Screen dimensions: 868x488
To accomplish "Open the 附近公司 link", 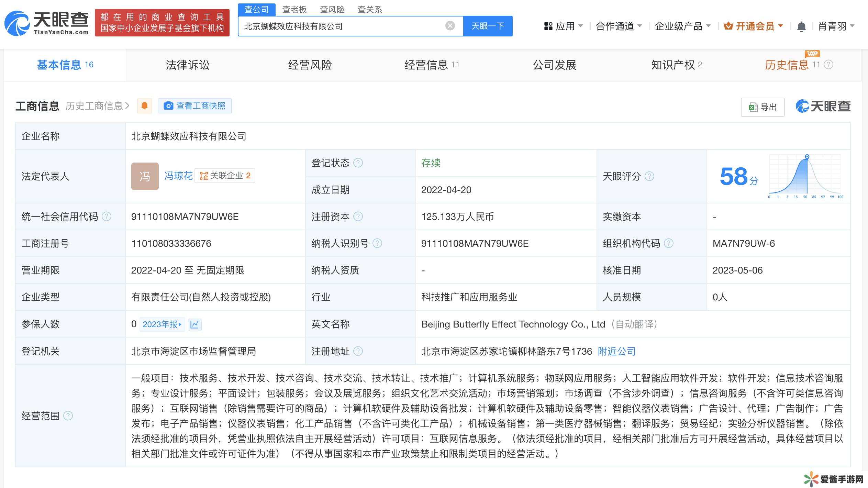I will click(x=616, y=351).
